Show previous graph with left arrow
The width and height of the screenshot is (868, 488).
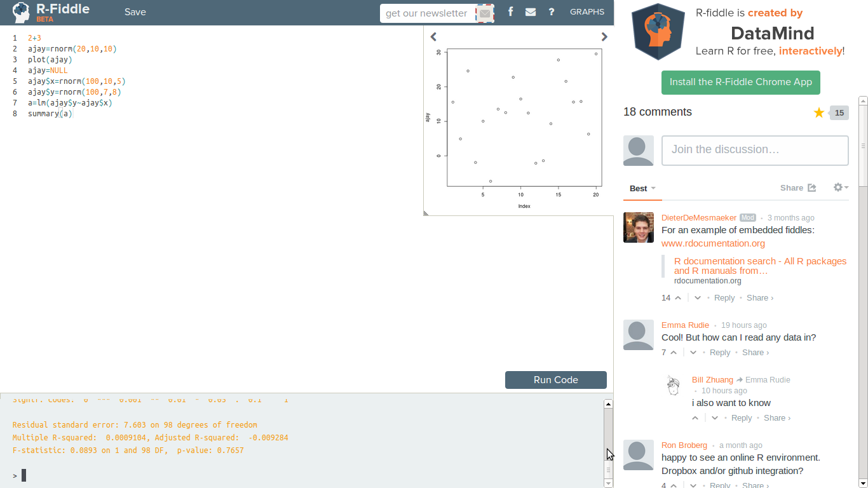434,37
